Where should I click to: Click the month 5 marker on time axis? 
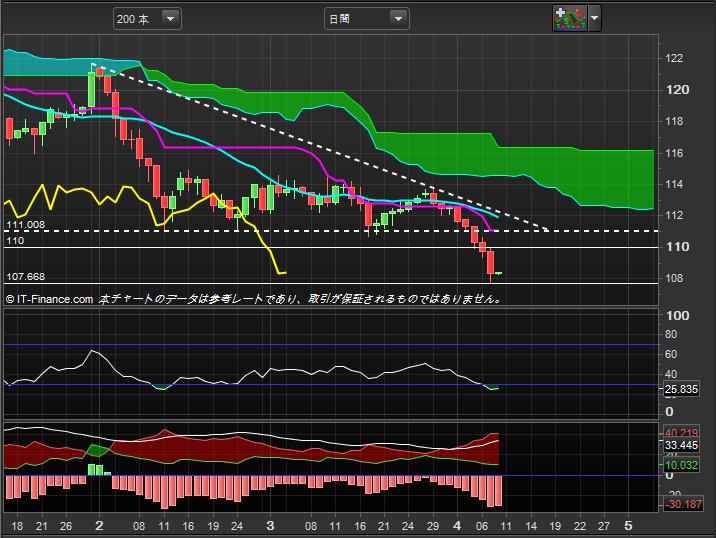628,526
